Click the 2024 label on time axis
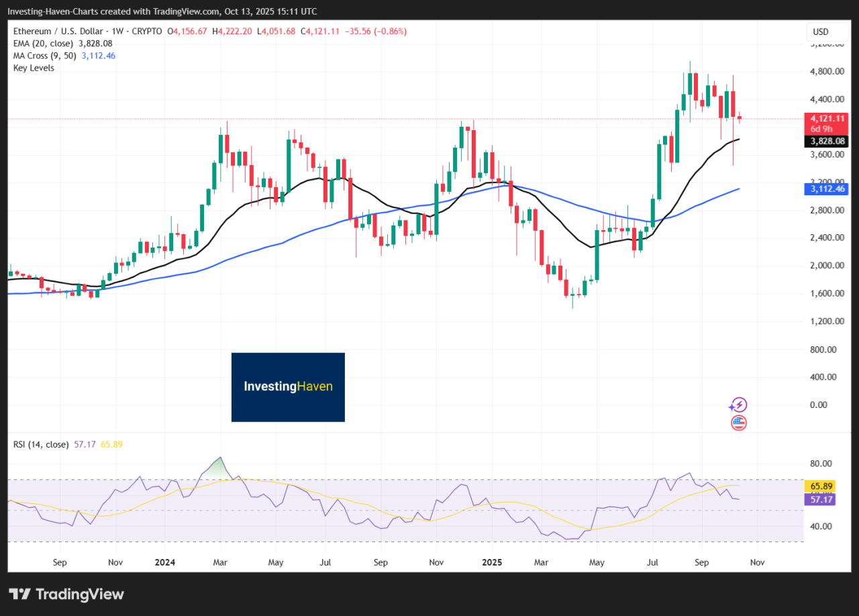Image resolution: width=859 pixels, height=616 pixels. coord(164,562)
